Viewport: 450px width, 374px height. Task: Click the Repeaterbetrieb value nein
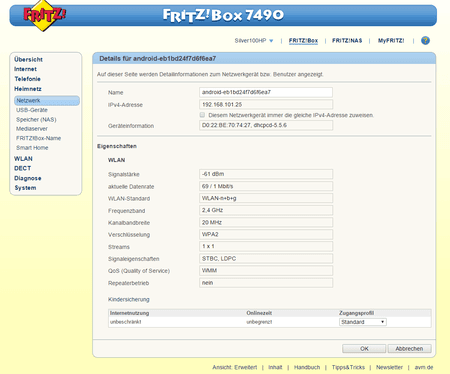(266, 283)
